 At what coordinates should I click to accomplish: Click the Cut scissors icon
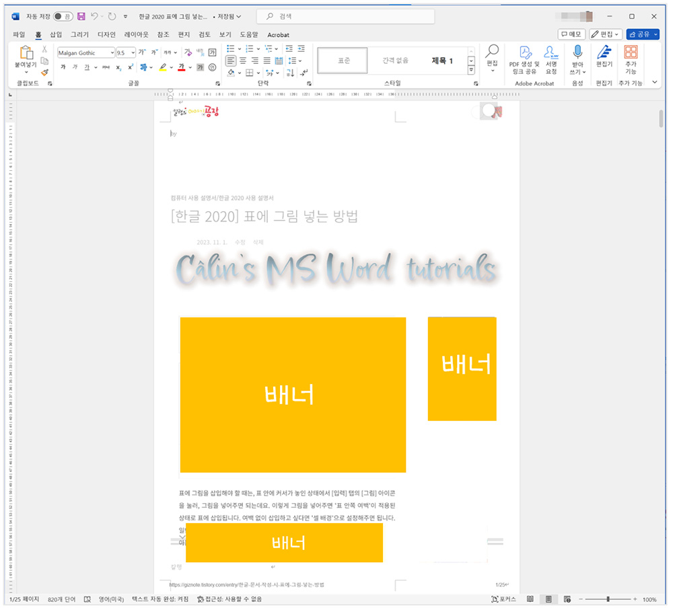click(x=44, y=49)
